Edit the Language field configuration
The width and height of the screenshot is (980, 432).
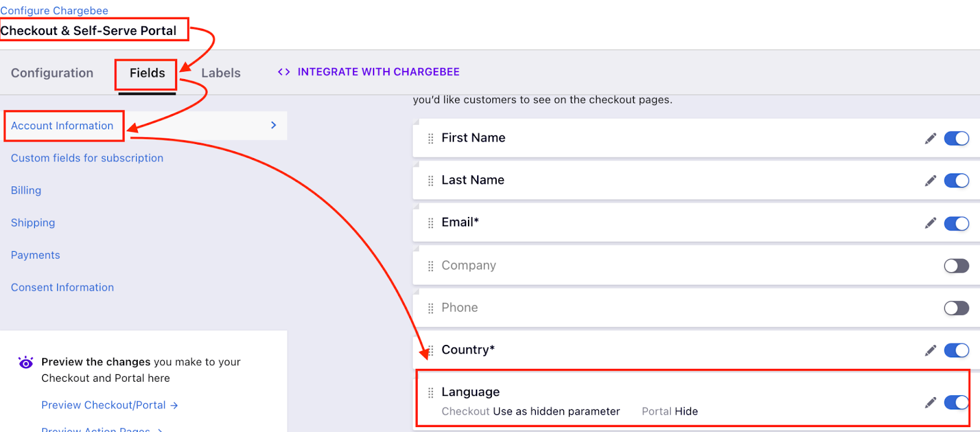(930, 403)
